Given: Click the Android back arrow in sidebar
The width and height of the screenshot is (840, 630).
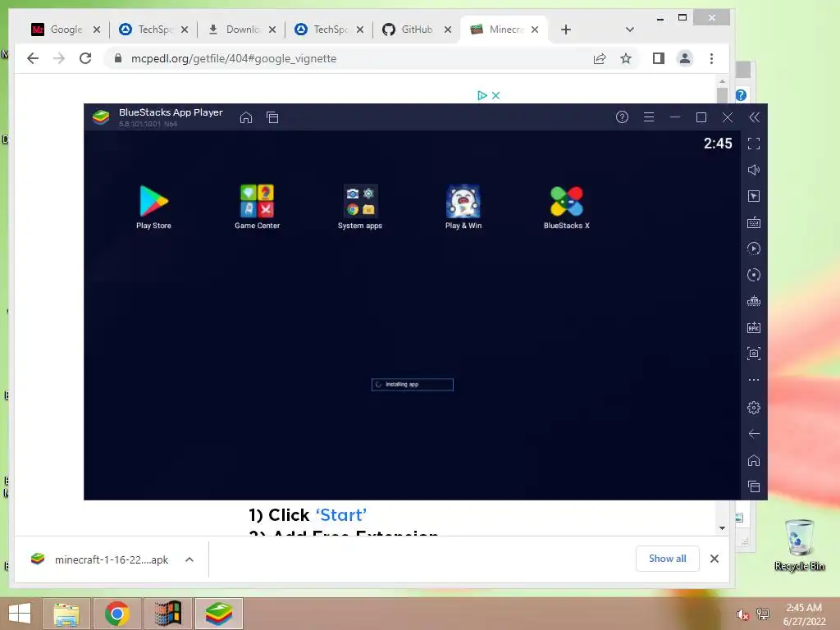Looking at the screenshot, I should click(x=754, y=434).
